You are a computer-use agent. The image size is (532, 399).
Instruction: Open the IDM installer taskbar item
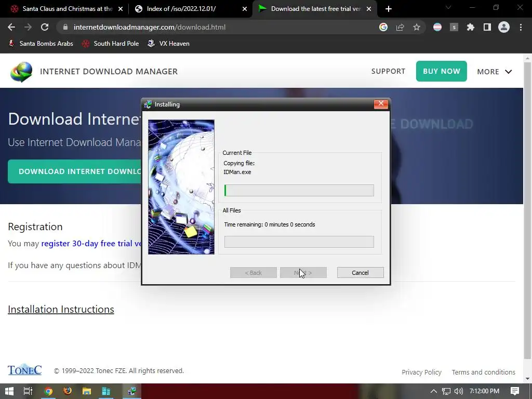[x=131, y=391]
